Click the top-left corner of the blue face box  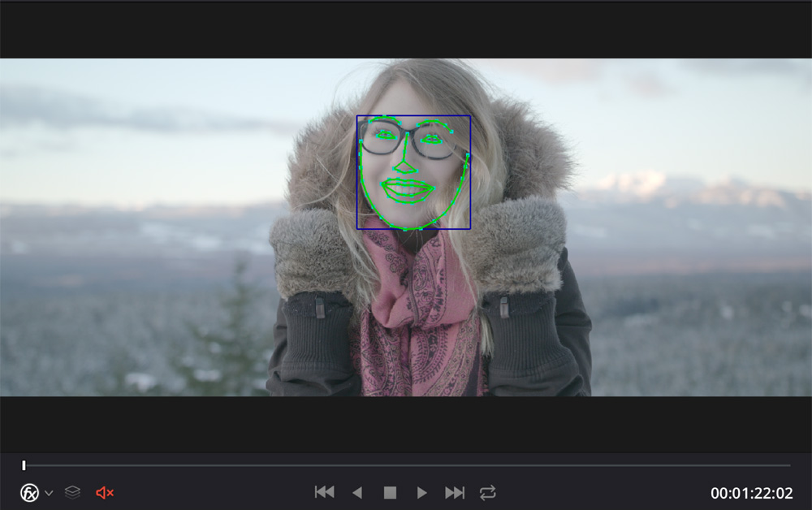point(357,116)
